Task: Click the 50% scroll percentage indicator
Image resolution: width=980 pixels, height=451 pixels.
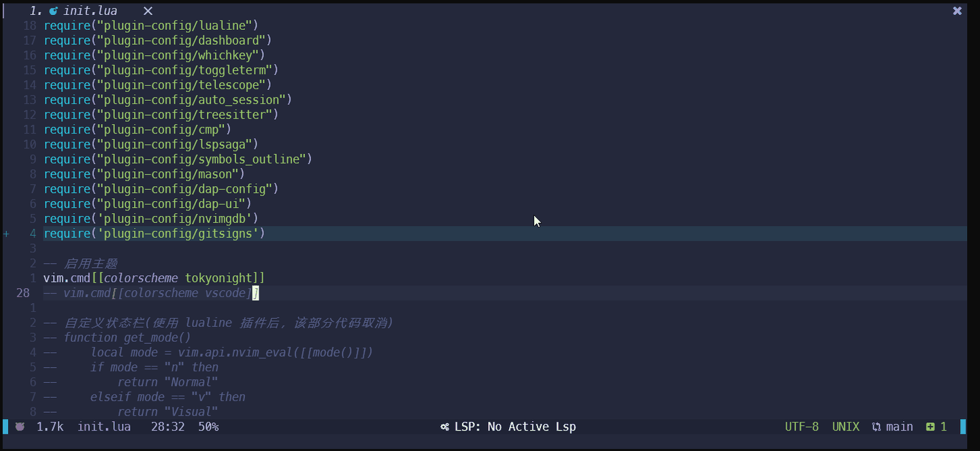Action: (x=208, y=426)
